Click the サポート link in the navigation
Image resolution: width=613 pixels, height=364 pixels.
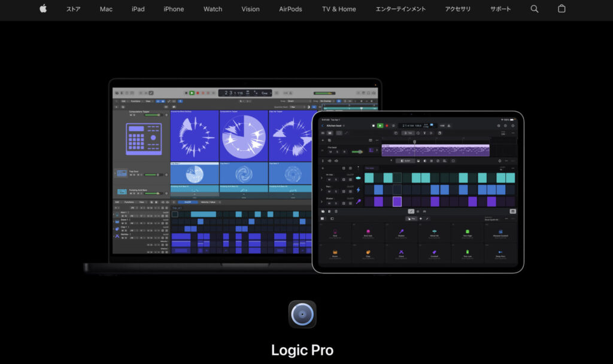click(x=500, y=9)
